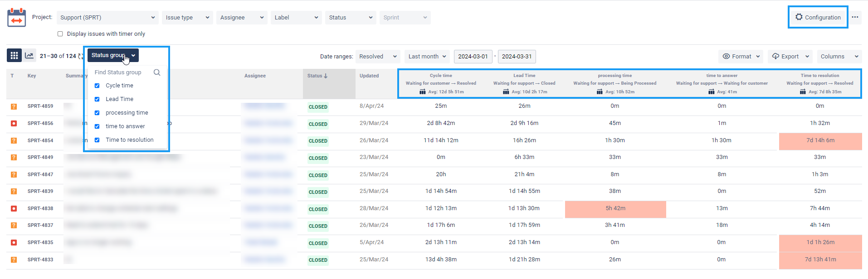
Task: Open issue SPRT-4839
Action: point(40,191)
